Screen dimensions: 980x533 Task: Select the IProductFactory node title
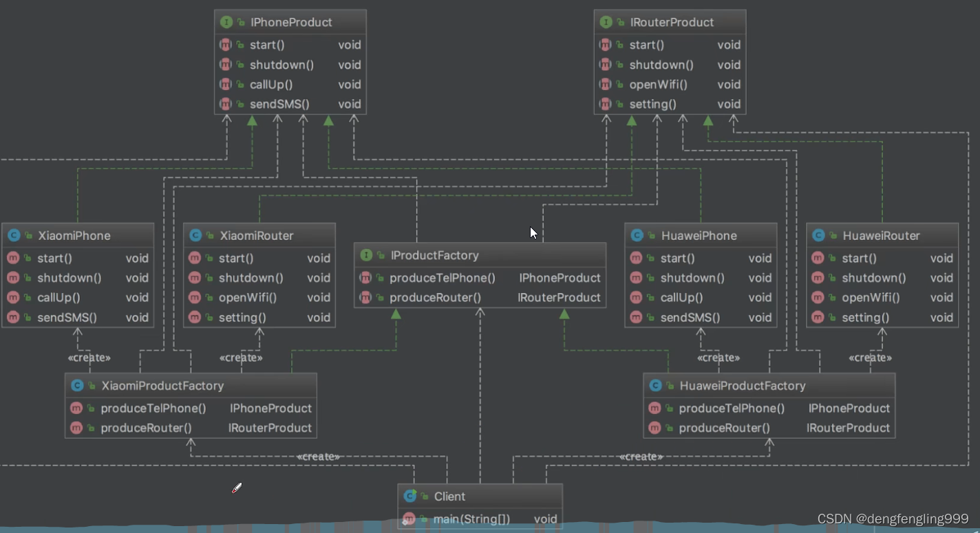(x=434, y=255)
